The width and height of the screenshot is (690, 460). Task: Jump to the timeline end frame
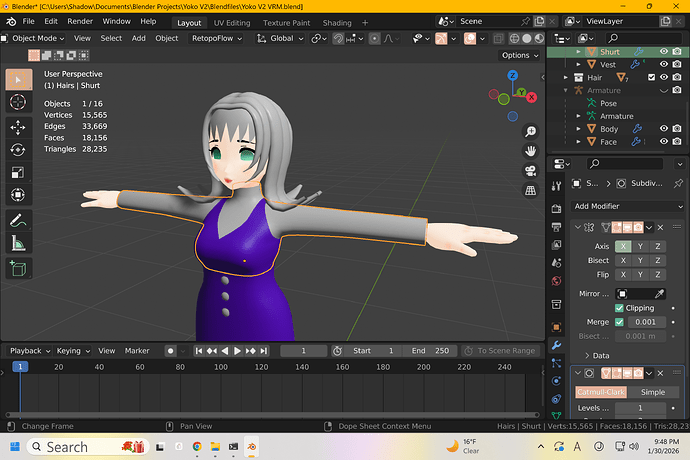263,351
